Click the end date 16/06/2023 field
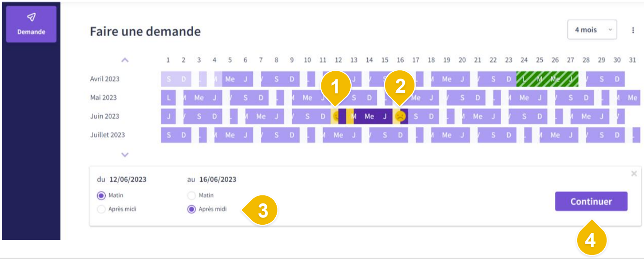644x259 pixels. (218, 180)
